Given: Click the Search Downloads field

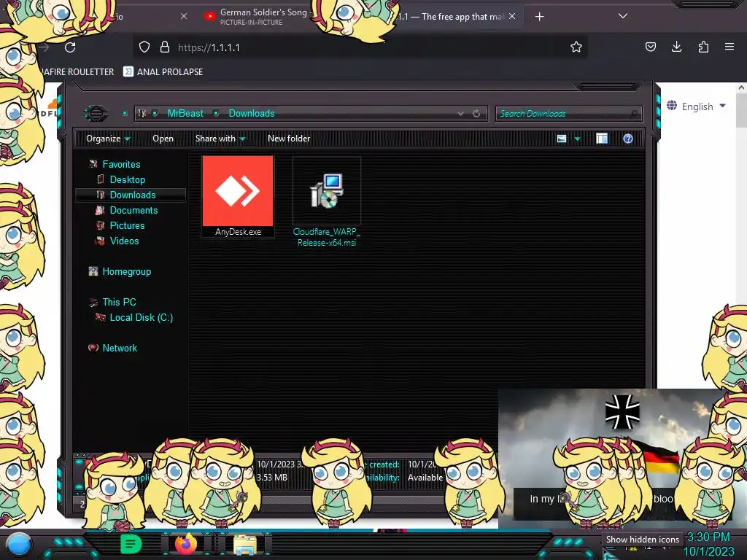Looking at the screenshot, I should tap(568, 113).
